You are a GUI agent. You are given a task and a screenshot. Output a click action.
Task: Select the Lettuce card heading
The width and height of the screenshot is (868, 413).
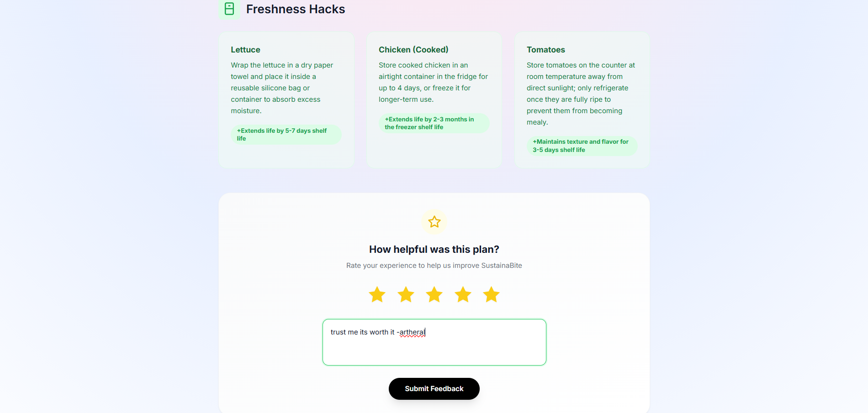246,50
